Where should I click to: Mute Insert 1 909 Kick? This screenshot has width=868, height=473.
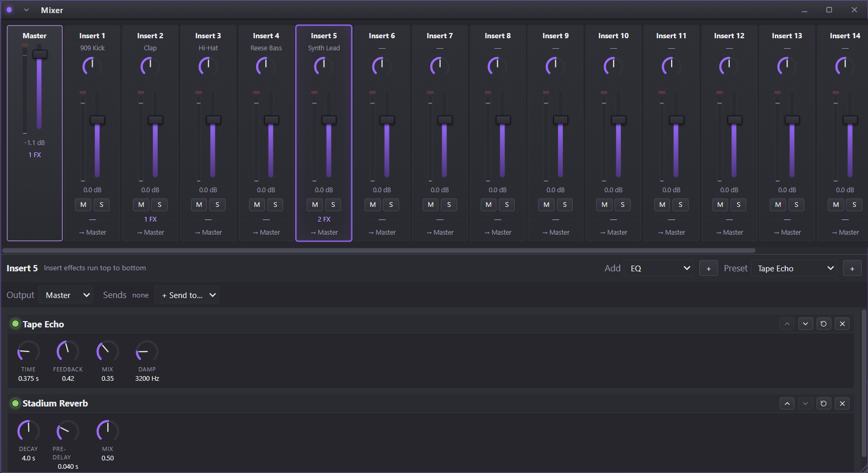coord(83,205)
